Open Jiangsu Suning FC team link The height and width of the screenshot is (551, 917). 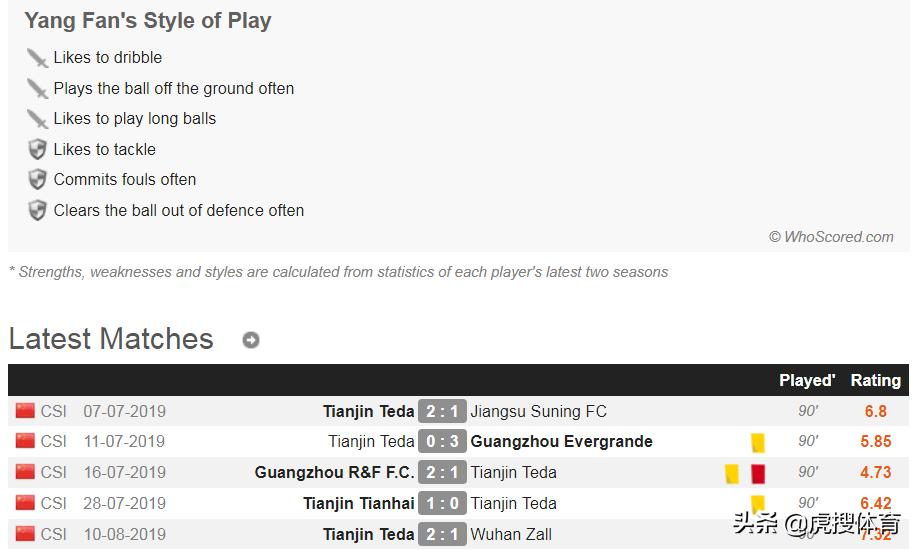tap(538, 411)
